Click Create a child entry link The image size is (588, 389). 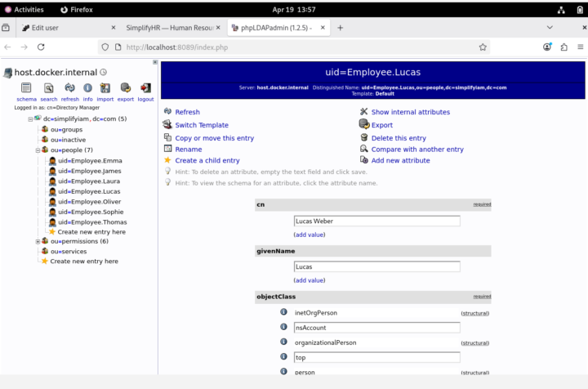[x=207, y=160]
